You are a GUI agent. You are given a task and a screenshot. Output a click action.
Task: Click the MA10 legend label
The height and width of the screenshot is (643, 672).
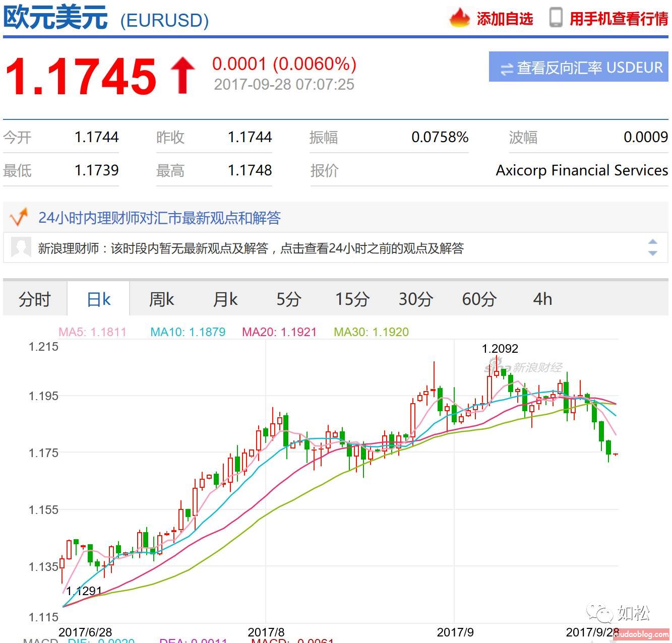188,332
